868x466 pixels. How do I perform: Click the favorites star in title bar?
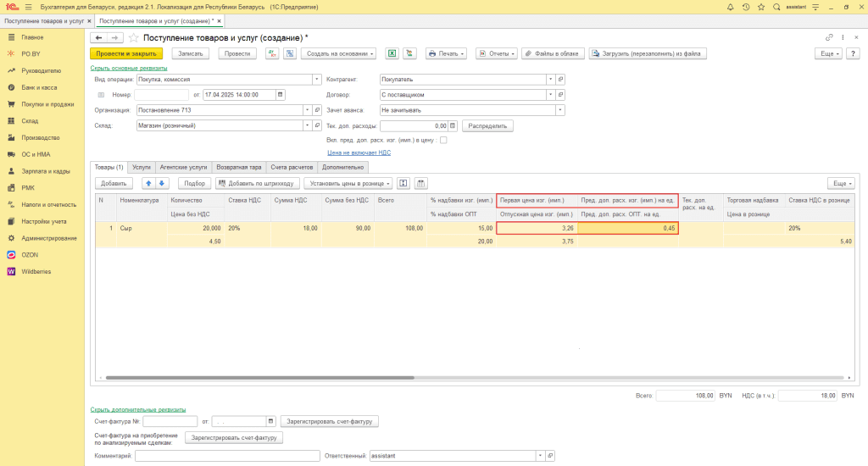pyautogui.click(x=759, y=7)
